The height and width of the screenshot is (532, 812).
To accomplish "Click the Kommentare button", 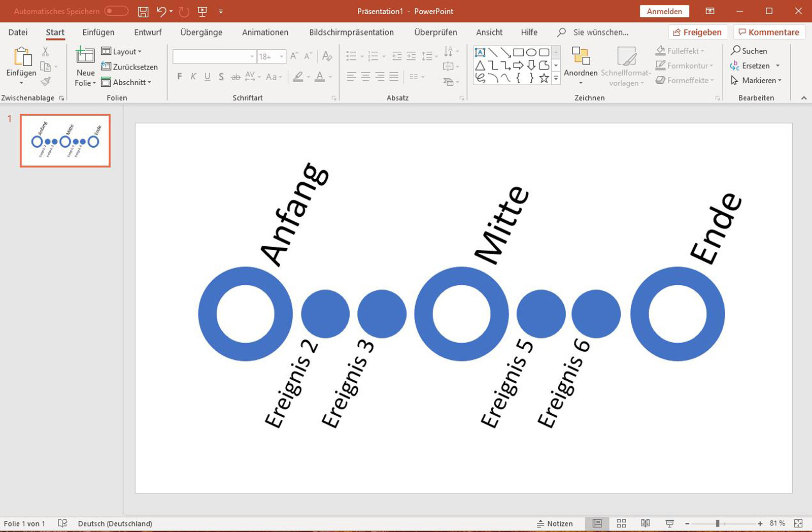I will click(769, 32).
